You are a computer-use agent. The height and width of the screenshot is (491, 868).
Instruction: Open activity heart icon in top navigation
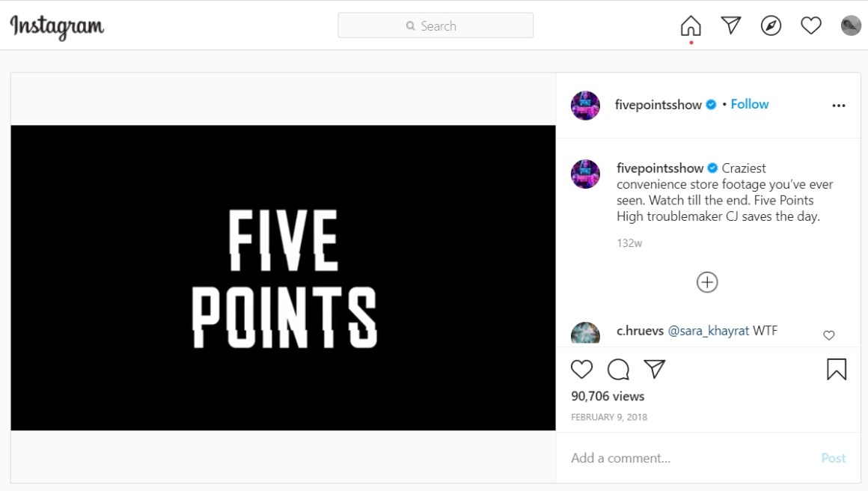811,25
